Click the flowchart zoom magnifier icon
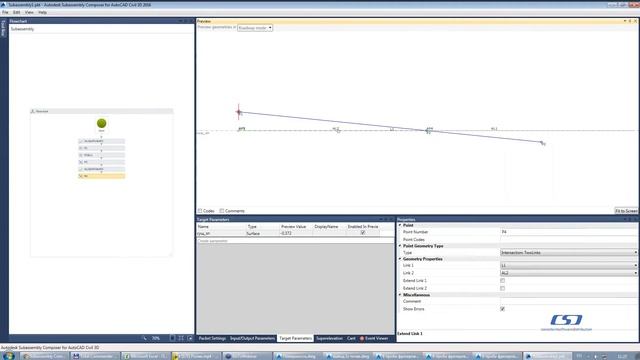 click(x=144, y=338)
